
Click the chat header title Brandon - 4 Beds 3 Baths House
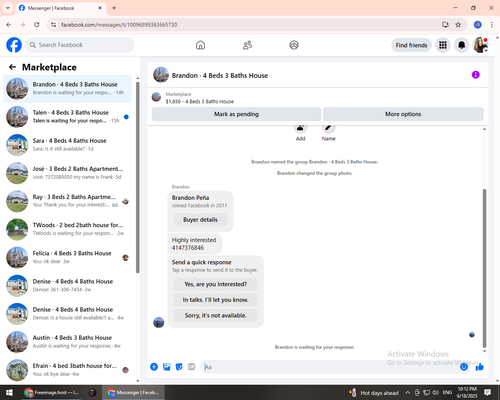click(220, 76)
